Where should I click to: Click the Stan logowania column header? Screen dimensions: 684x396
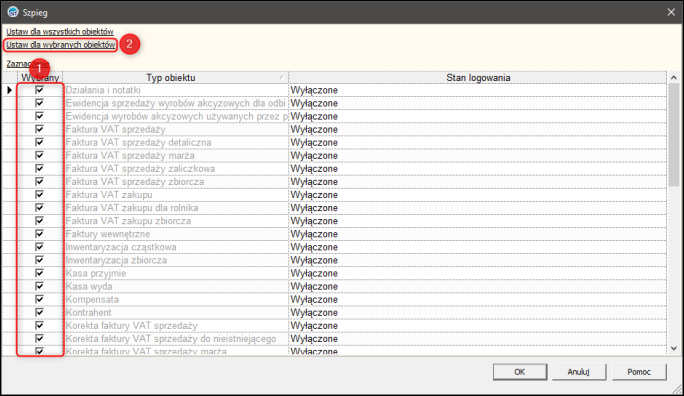(x=477, y=78)
